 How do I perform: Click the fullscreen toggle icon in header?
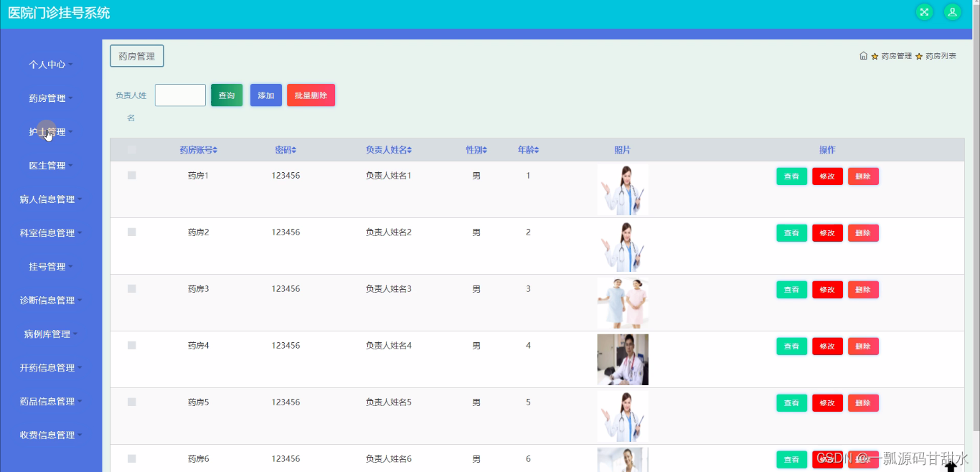pos(925,12)
